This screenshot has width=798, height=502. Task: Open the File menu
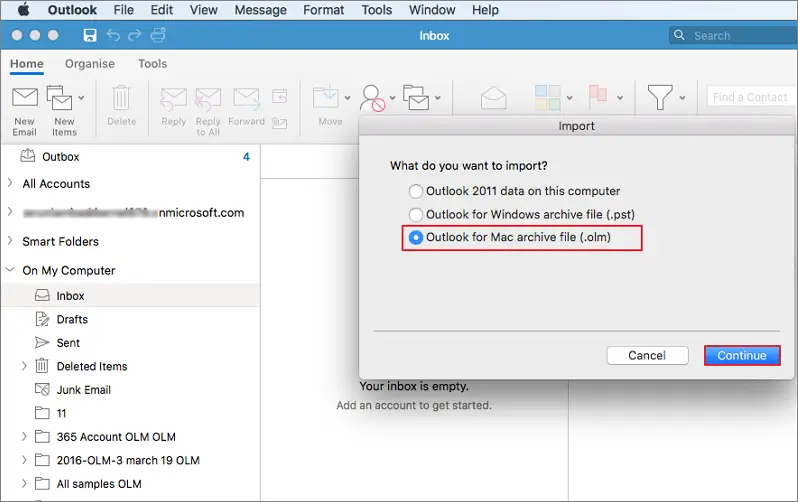[x=123, y=10]
